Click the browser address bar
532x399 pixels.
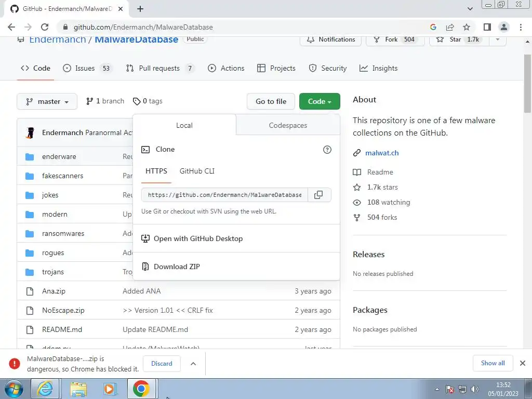pyautogui.click(x=244, y=27)
